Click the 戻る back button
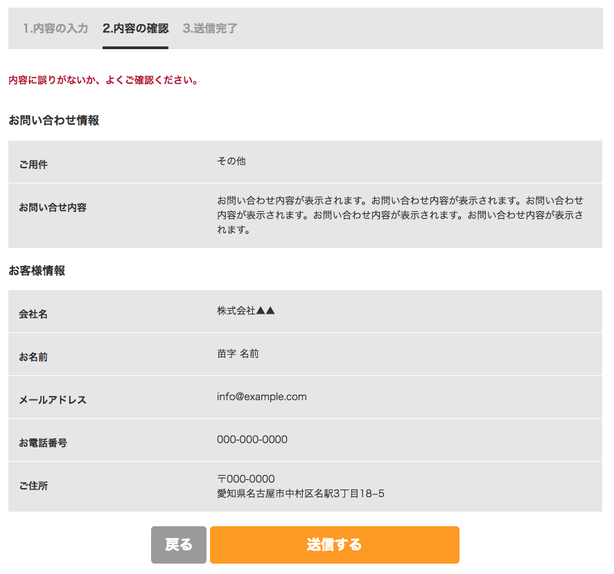The height and width of the screenshot is (574, 614). point(178,545)
